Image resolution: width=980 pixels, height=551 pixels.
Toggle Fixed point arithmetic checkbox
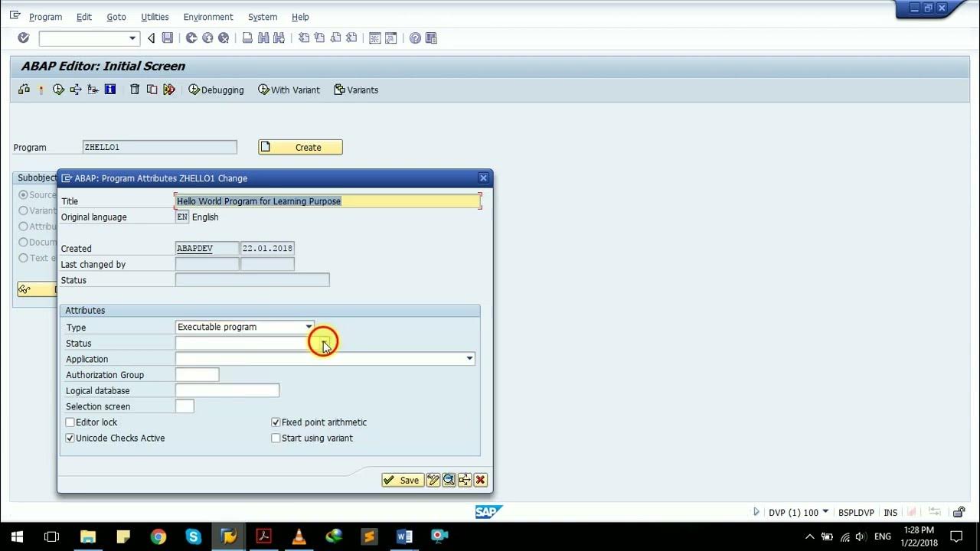coord(276,422)
